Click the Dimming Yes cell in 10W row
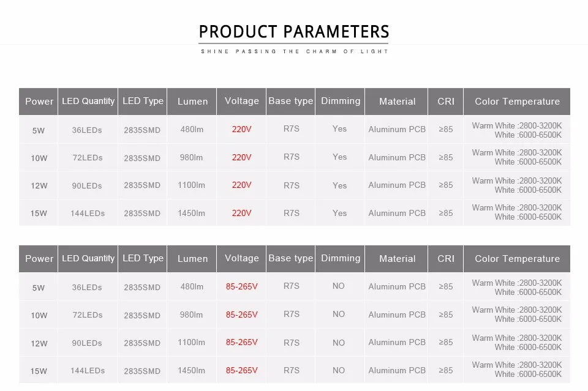Viewport: 588px width, 391px height. [339, 157]
